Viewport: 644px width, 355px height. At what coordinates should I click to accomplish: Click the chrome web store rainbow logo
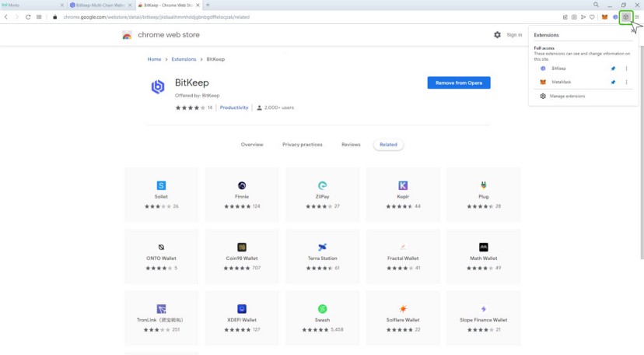[127, 35]
